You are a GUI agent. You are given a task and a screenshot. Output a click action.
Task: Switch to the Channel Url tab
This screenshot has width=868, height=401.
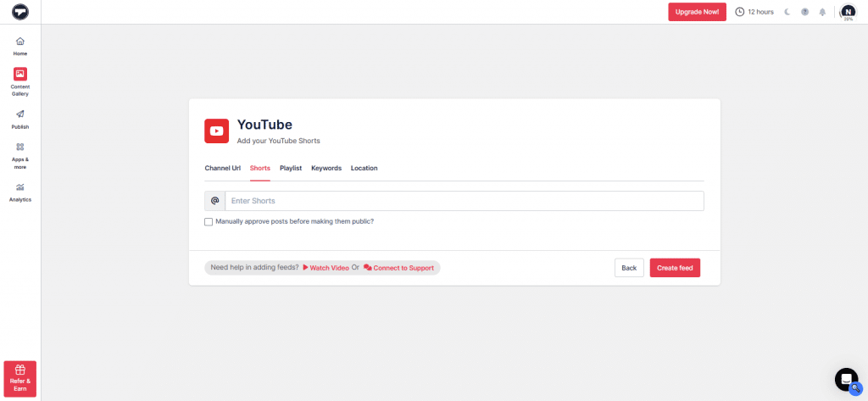point(223,168)
